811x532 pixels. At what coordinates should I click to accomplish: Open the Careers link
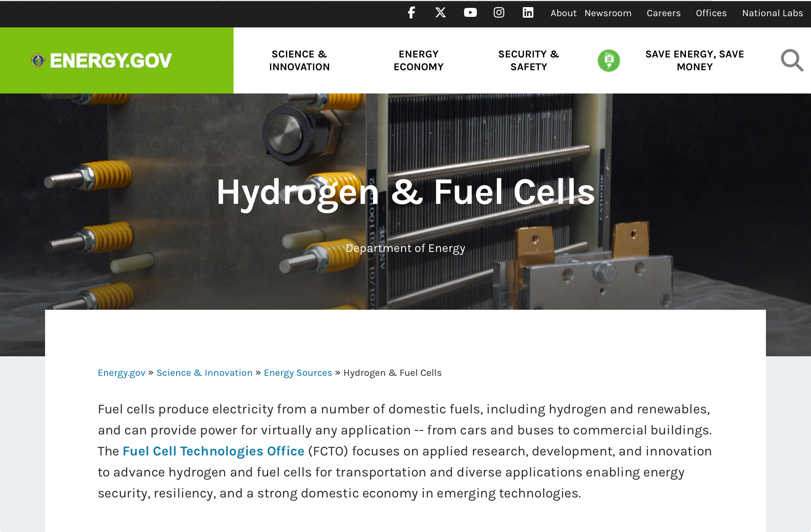[x=663, y=13]
